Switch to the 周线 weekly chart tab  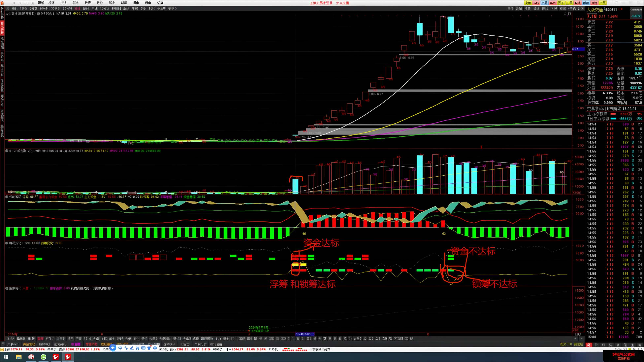86,8
